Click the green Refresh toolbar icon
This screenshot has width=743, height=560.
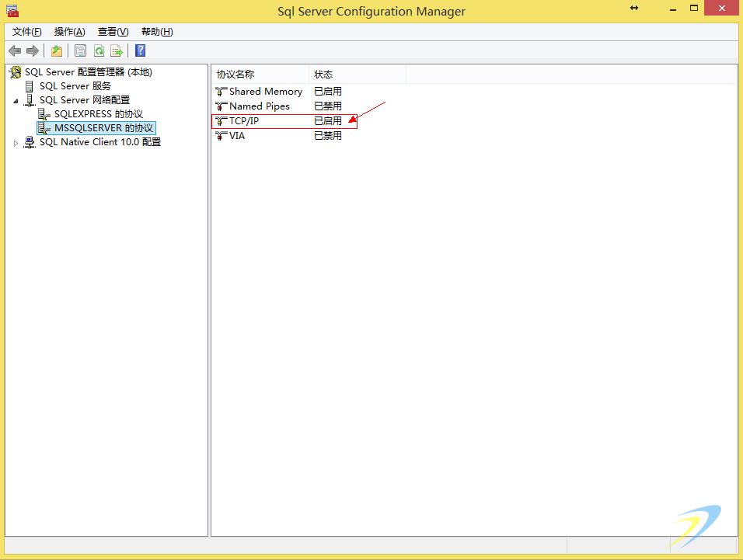pos(99,51)
